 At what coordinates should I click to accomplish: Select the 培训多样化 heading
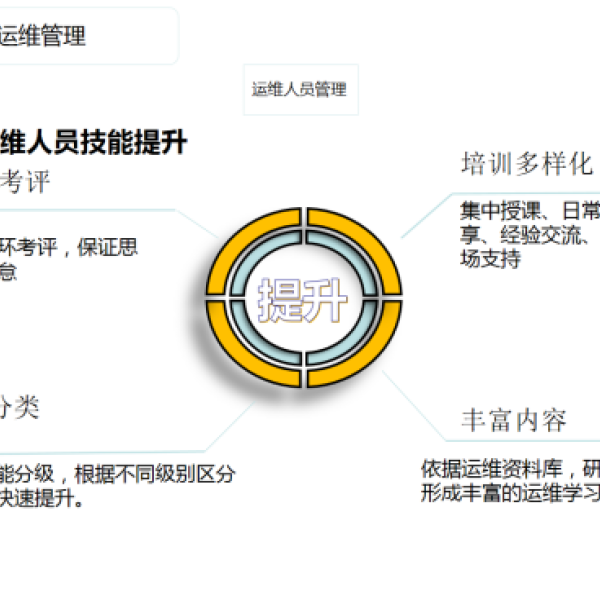tap(527, 164)
